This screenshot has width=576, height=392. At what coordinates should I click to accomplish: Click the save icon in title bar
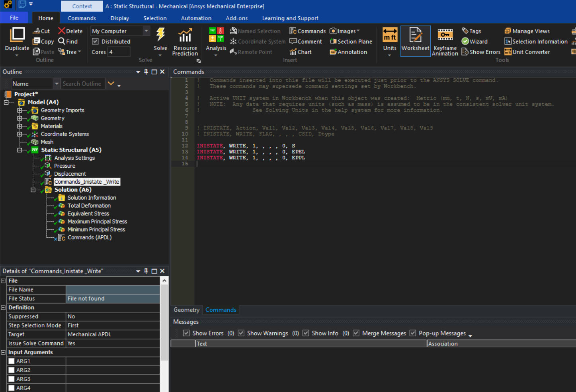(22, 4)
